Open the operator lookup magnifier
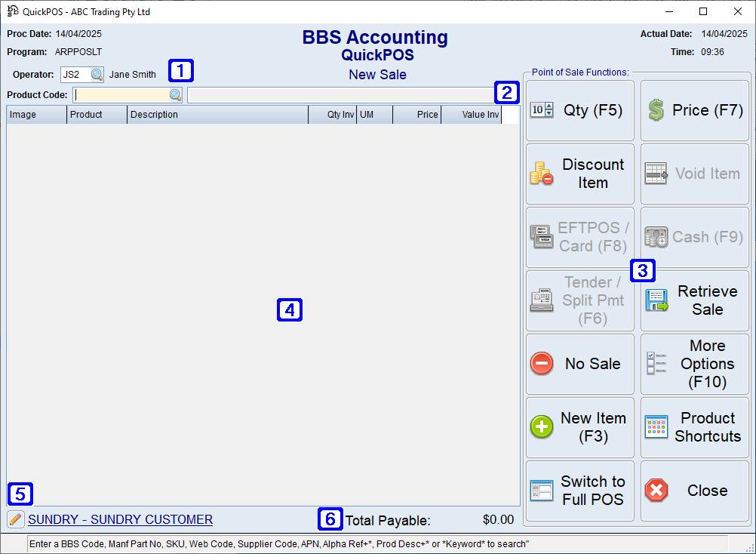The image size is (756, 554). pyautogui.click(x=97, y=75)
